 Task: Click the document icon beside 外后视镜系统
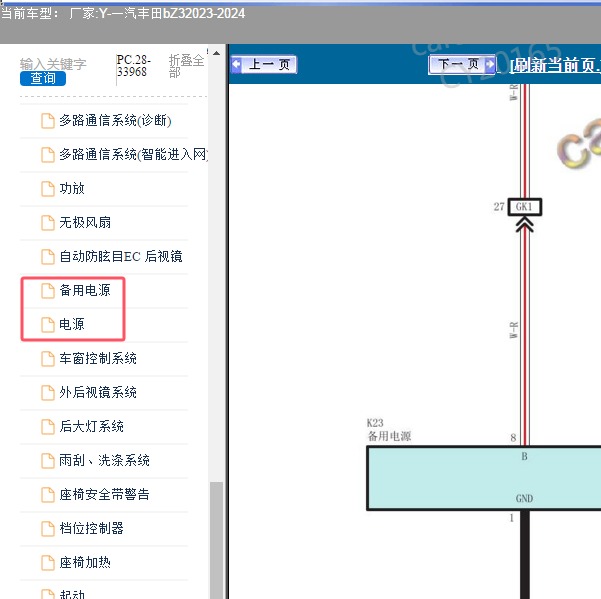(x=48, y=392)
